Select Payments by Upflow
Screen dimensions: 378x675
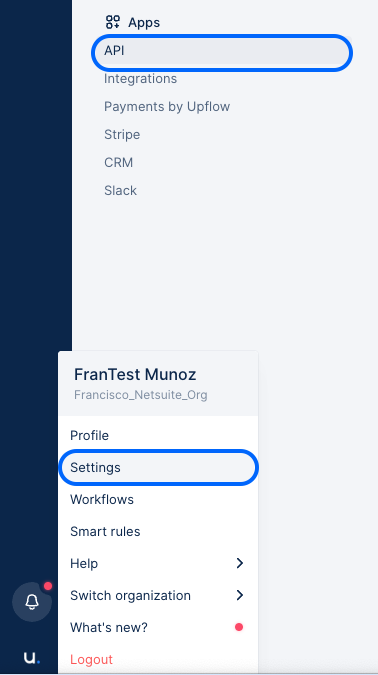click(167, 107)
